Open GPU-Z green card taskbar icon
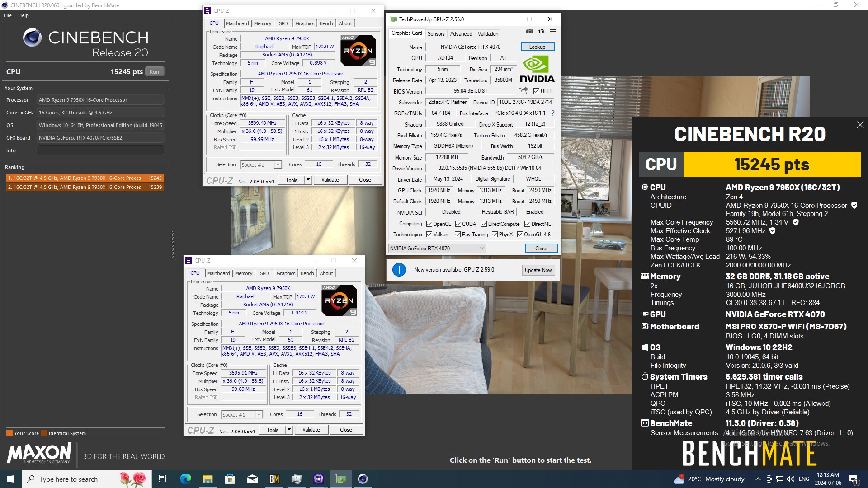This screenshot has height=488, width=868. coord(341,479)
